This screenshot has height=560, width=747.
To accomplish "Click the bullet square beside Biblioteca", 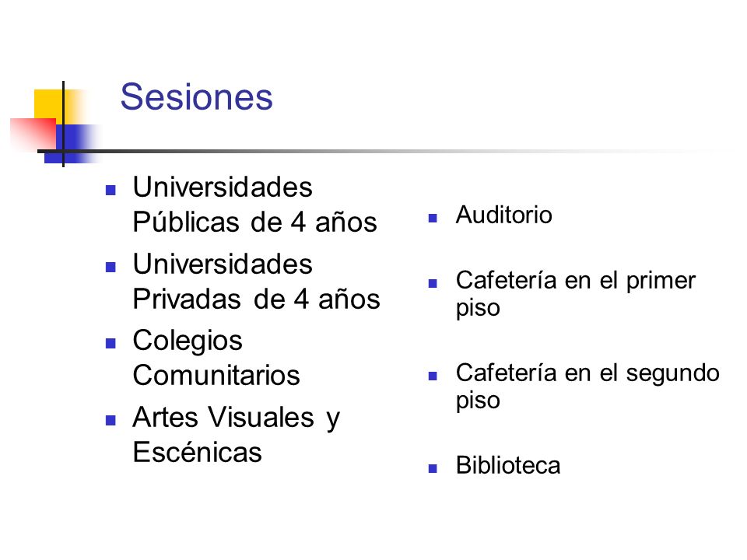I will coord(433,468).
